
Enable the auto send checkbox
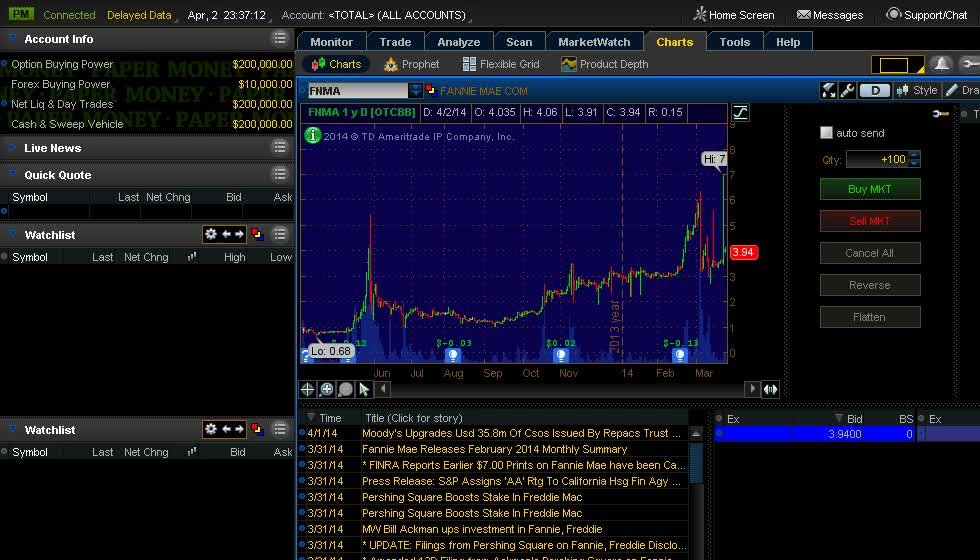click(826, 132)
